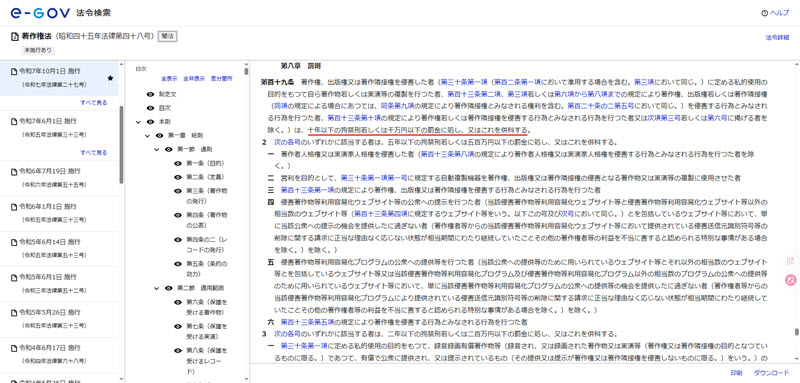
Task: Click the round pink icon at right edge
Action: 790,279
